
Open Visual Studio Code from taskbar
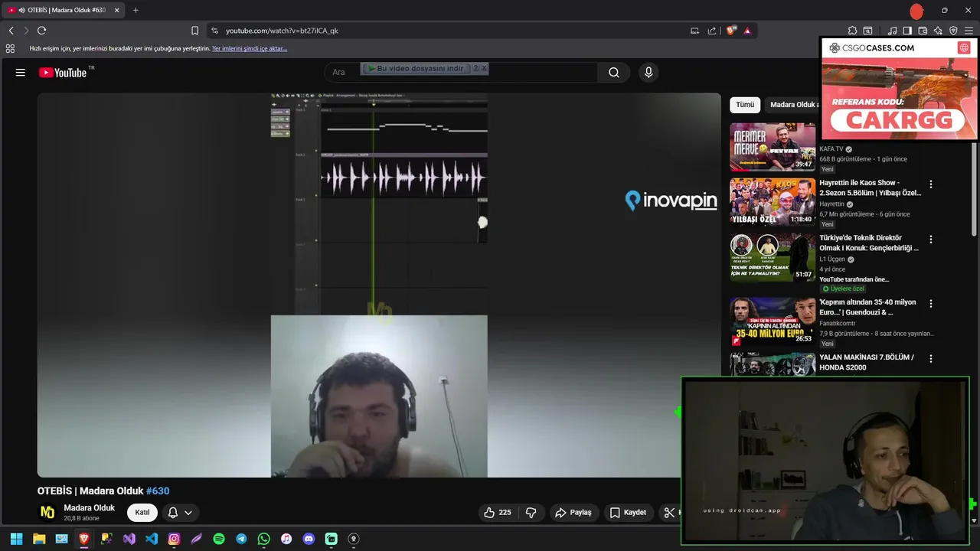pyautogui.click(x=152, y=539)
